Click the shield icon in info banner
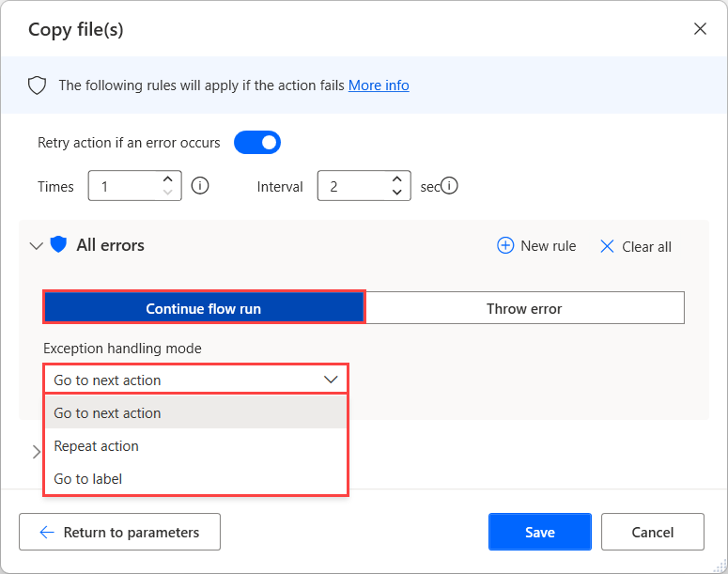This screenshot has height=574, width=728. [37, 85]
